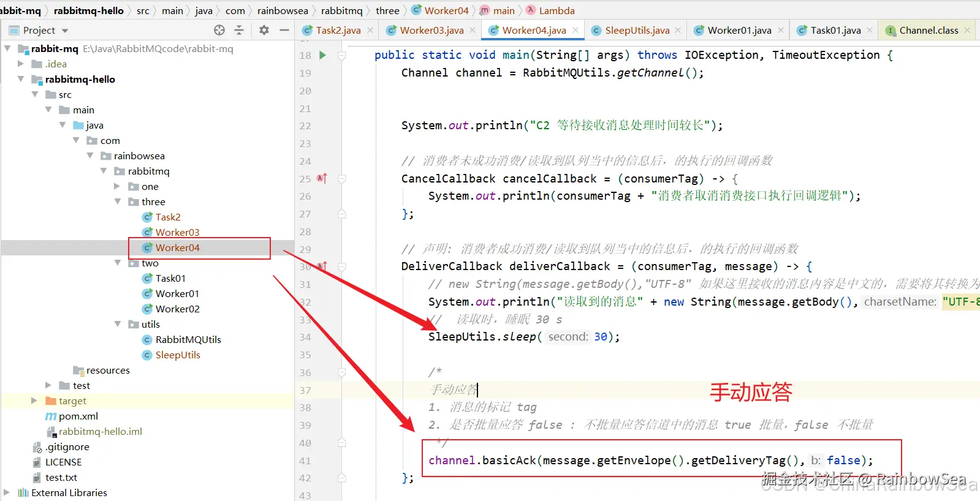Hide the Project panel with minus icon

284,30
